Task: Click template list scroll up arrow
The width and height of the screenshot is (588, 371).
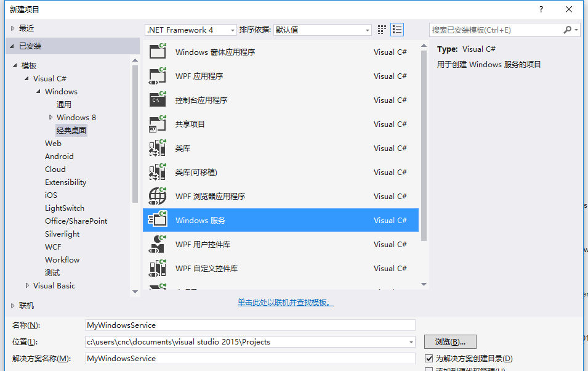Action: click(424, 46)
